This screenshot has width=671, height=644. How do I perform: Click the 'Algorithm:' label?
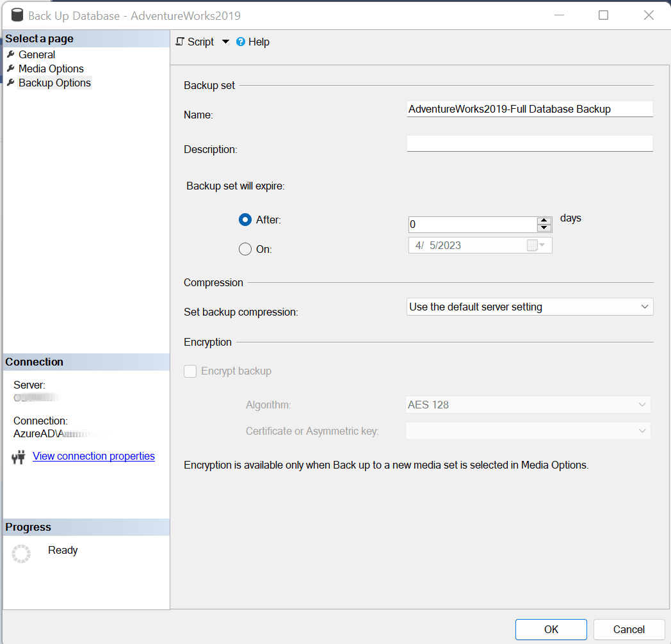(x=268, y=405)
